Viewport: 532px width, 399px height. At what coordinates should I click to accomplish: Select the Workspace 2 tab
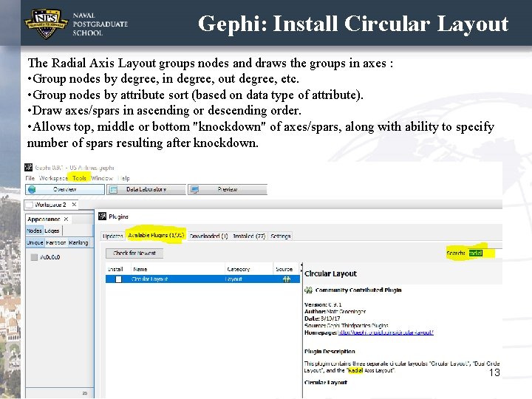coord(50,205)
